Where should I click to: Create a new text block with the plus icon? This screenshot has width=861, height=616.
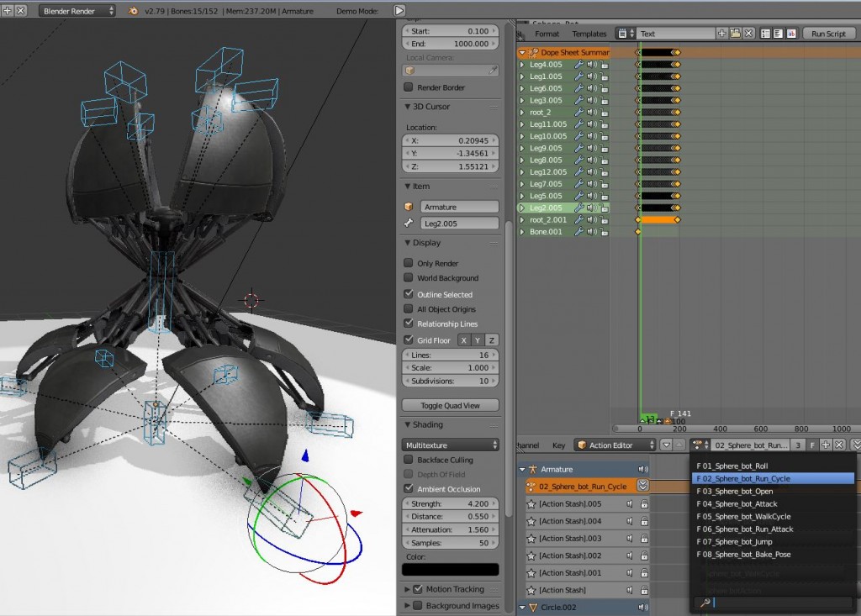721,33
